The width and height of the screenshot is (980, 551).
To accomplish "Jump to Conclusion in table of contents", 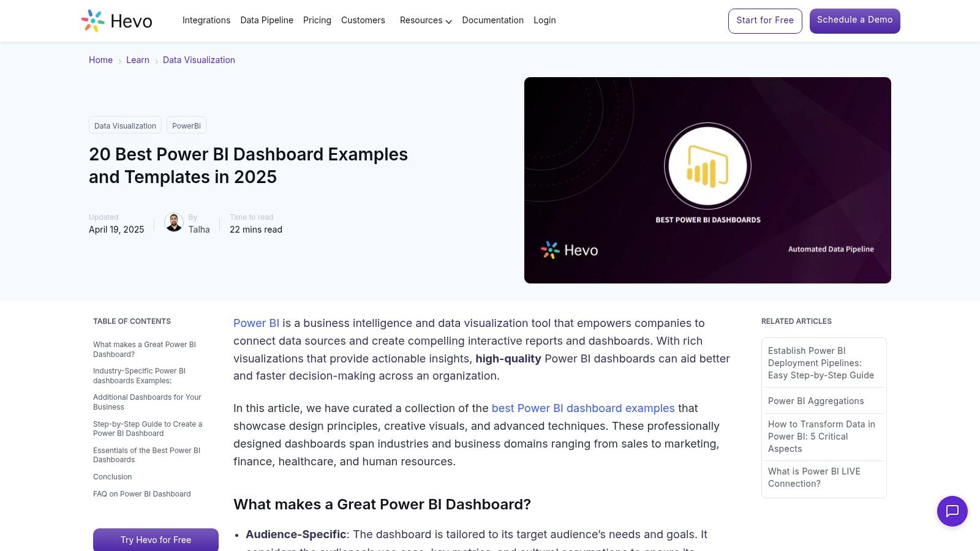I will click(x=112, y=477).
